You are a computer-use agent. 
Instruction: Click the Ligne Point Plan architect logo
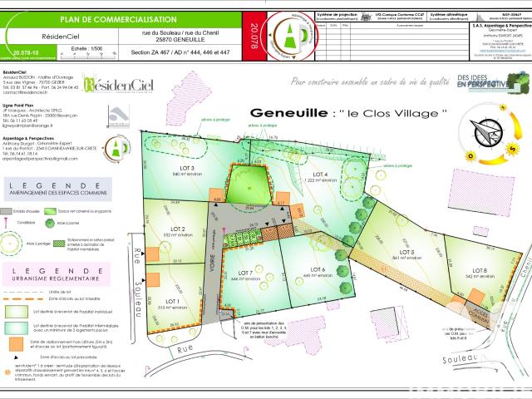tap(118, 116)
